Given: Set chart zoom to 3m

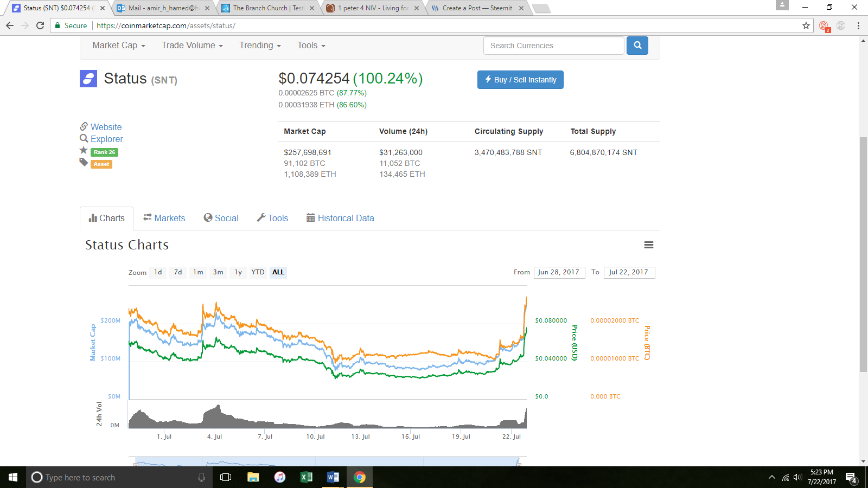Looking at the screenshot, I should click(x=218, y=272).
